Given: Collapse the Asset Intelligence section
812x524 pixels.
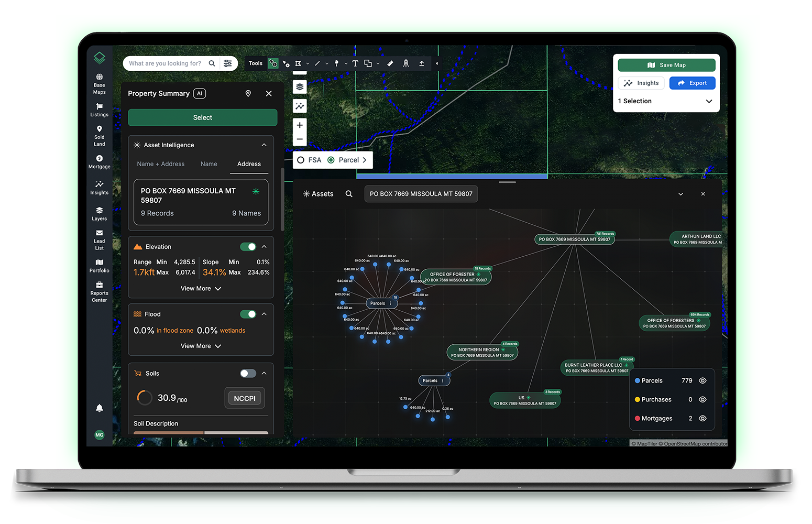Looking at the screenshot, I should 264,145.
